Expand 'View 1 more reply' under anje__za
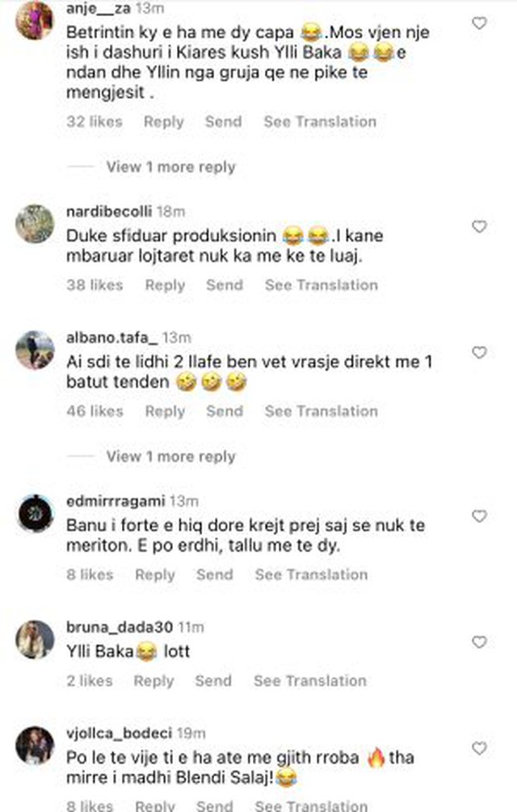This screenshot has height=812, width=517. 170,167
